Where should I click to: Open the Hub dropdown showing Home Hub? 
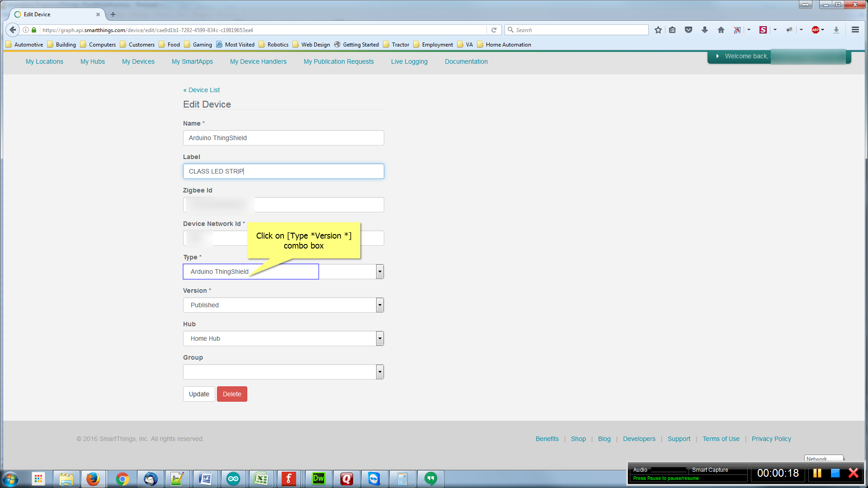point(380,338)
